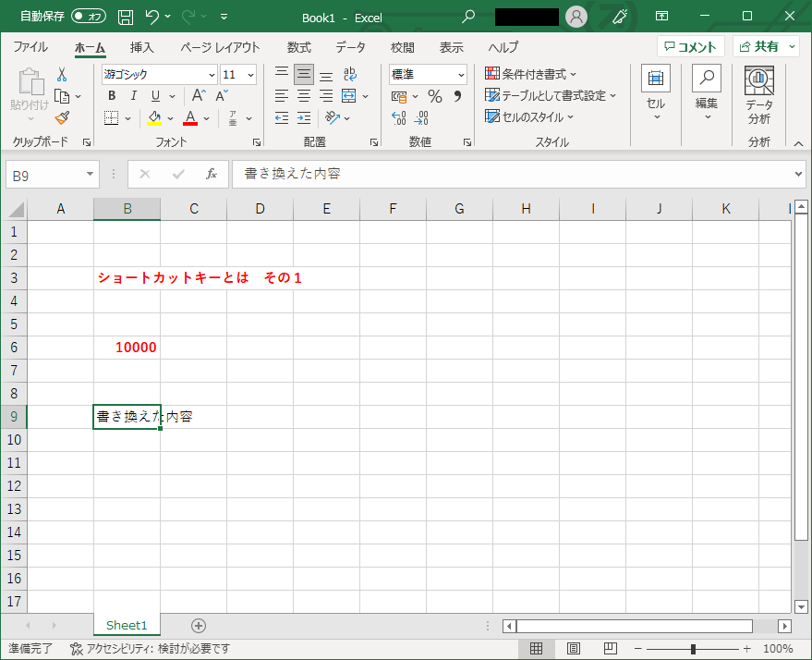Open ファイル tab

coord(30,47)
